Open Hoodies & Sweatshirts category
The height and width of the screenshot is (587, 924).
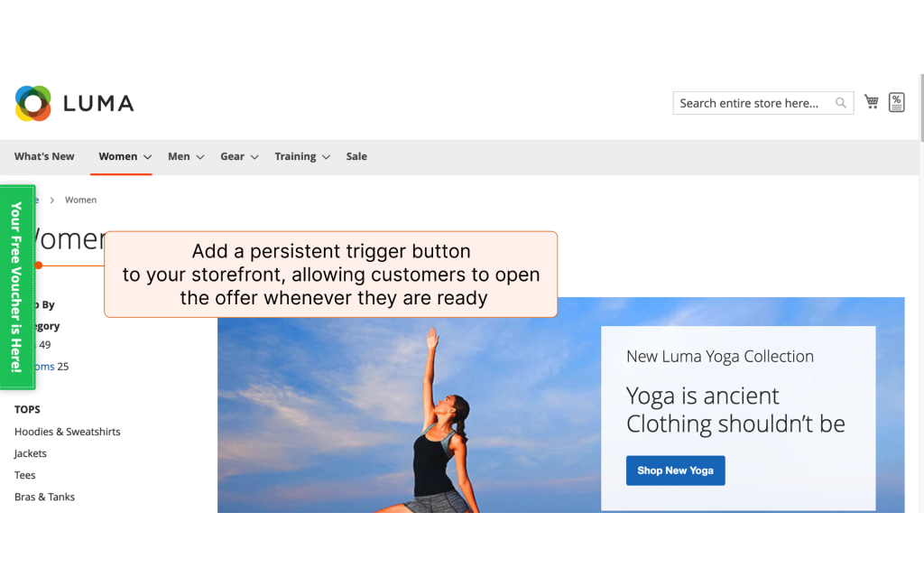tap(67, 432)
